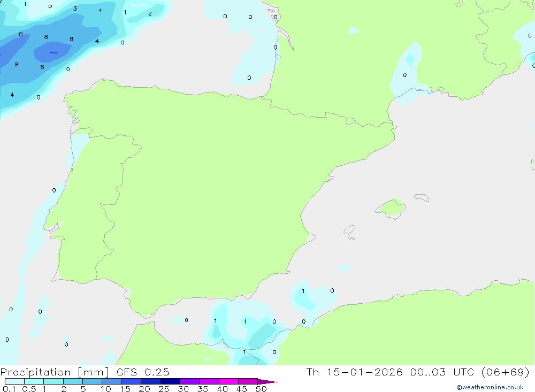Select the 30–35 mm purple legend swatch
This screenshot has height=392, width=535.
click(189, 381)
